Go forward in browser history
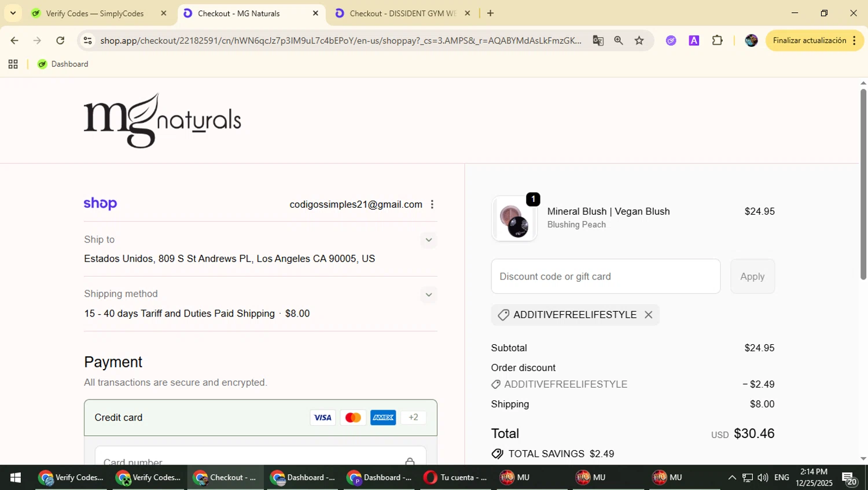 pos(37,40)
